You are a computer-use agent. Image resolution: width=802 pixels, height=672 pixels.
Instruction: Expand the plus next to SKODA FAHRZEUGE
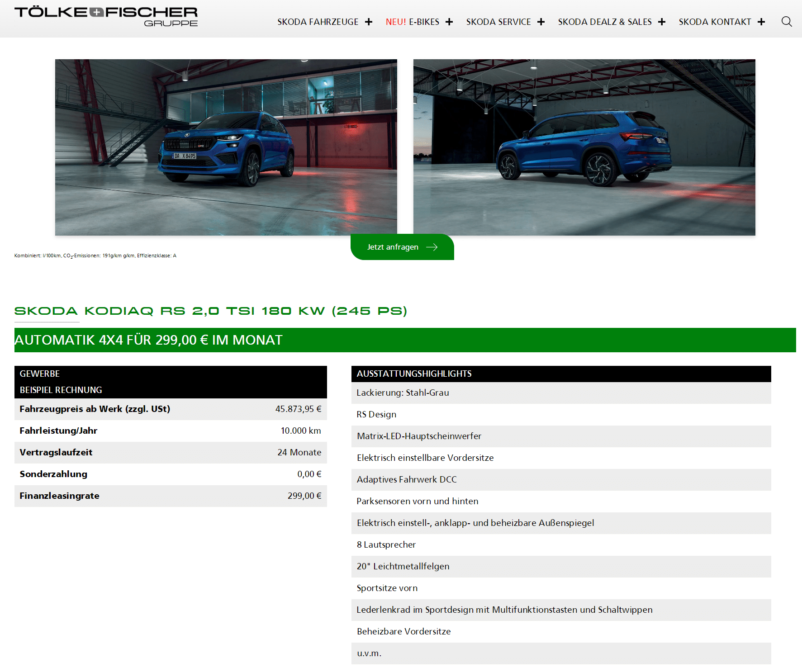click(x=369, y=22)
